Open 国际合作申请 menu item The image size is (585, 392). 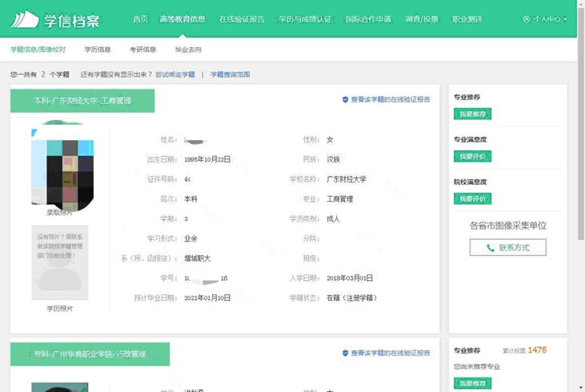368,18
